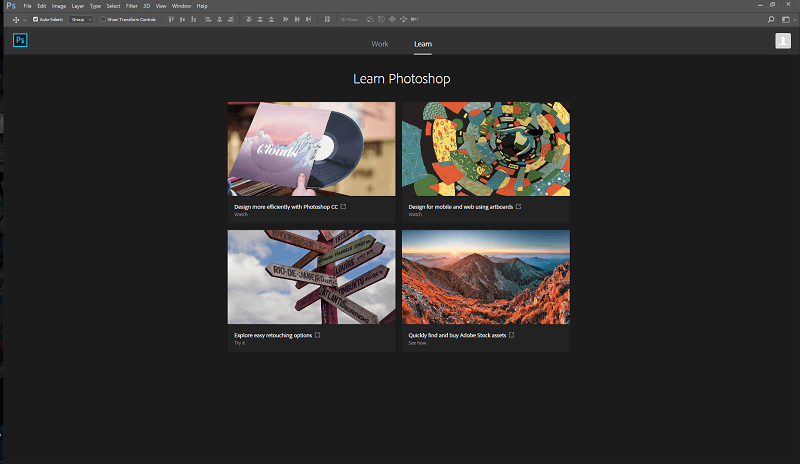This screenshot has width=800, height=464.
Task: Click Distribute left edges icon
Action: coord(286,19)
